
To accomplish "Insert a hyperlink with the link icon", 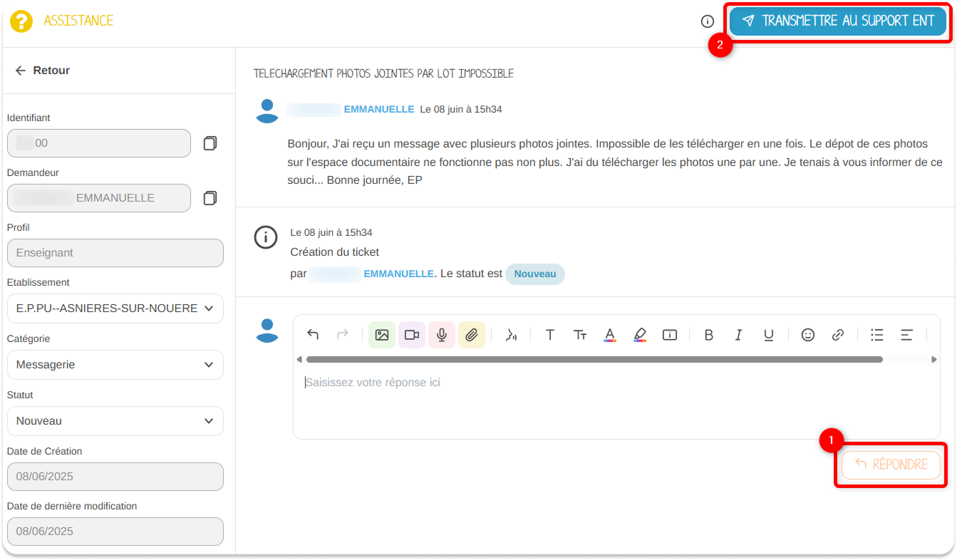I will (838, 335).
